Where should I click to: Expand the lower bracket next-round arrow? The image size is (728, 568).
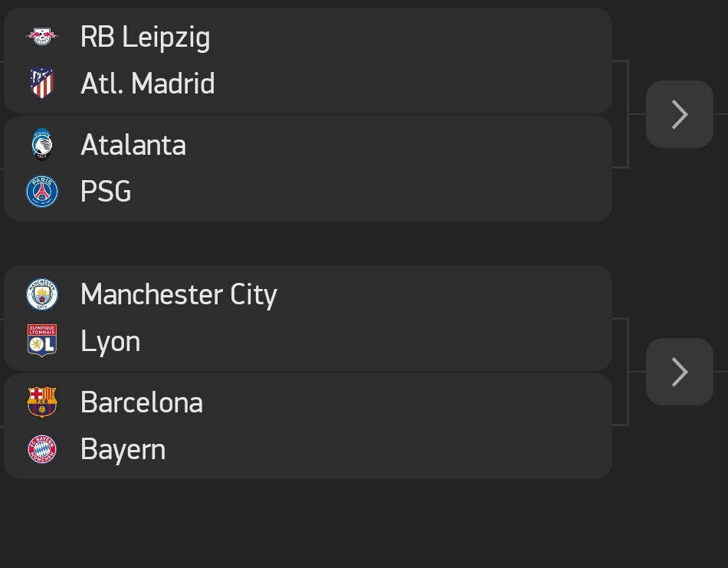pos(680,372)
